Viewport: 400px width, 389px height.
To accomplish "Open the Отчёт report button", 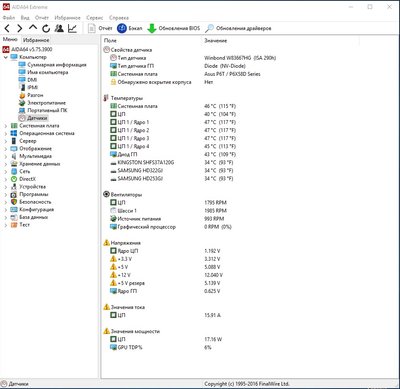I will tap(100, 28).
